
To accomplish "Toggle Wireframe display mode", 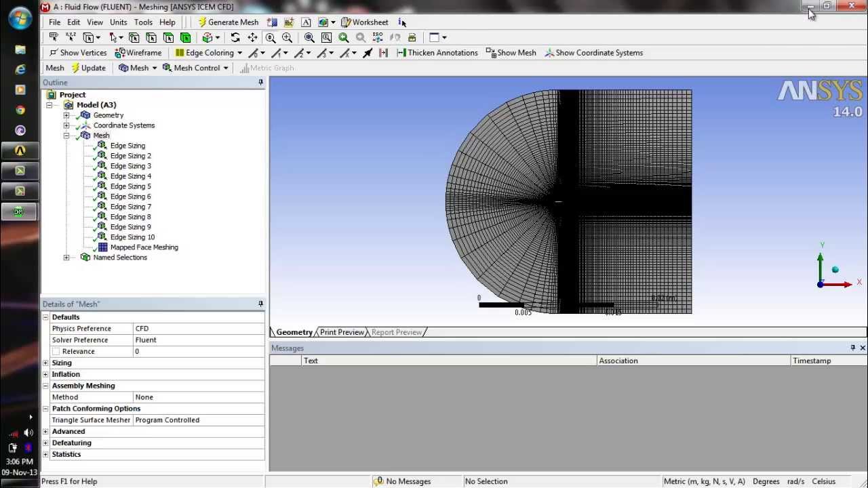I will pyautogui.click(x=138, y=53).
